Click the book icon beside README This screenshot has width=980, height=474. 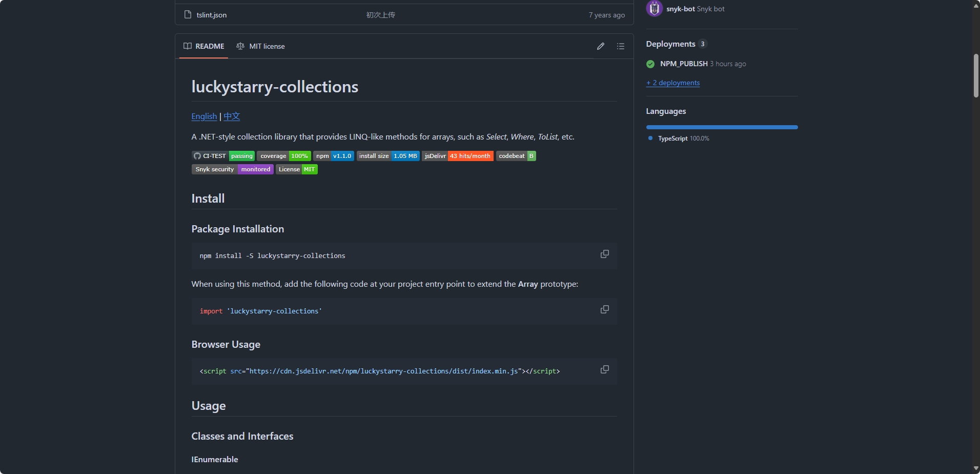point(188,46)
